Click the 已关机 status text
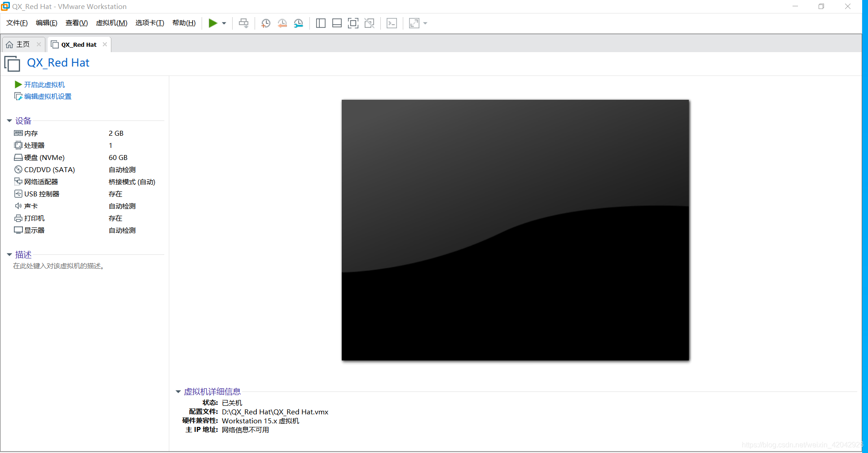The height and width of the screenshot is (453, 868). [x=232, y=403]
